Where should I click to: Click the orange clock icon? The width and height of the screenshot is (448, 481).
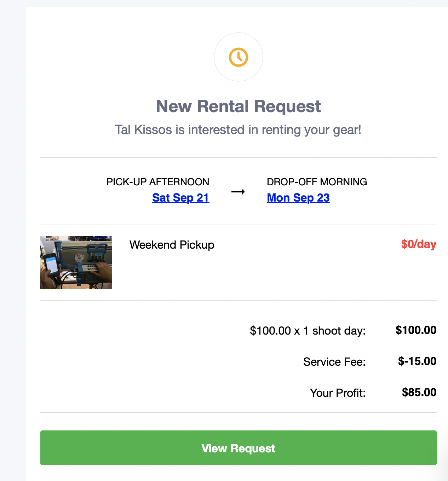[238, 57]
